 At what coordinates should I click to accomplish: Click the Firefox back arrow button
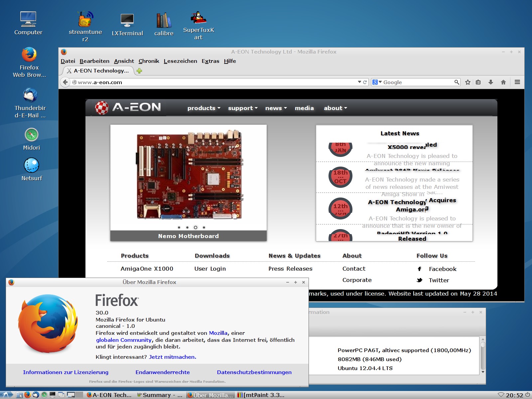click(65, 82)
